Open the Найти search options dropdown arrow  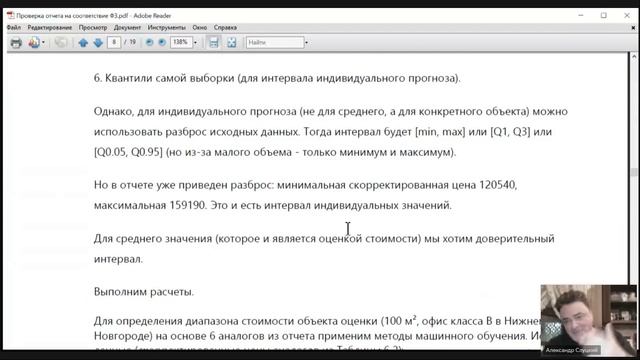(307, 42)
